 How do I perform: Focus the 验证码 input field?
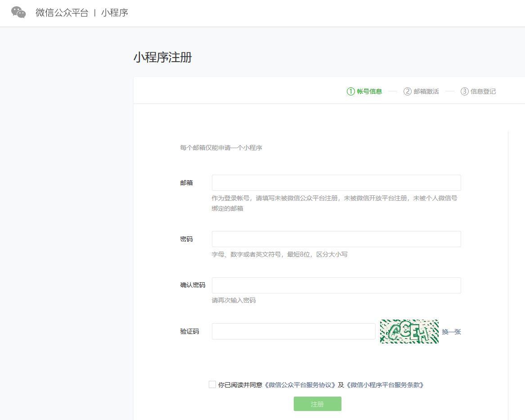point(294,331)
